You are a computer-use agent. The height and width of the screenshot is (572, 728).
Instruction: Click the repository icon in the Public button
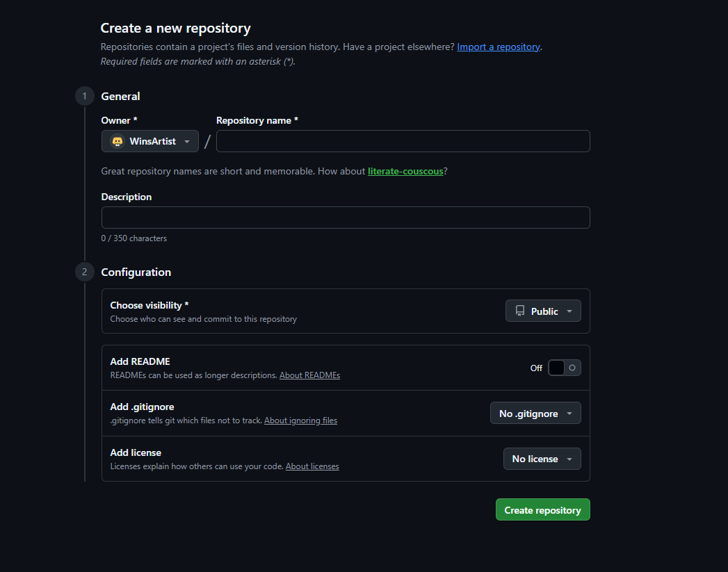point(520,311)
